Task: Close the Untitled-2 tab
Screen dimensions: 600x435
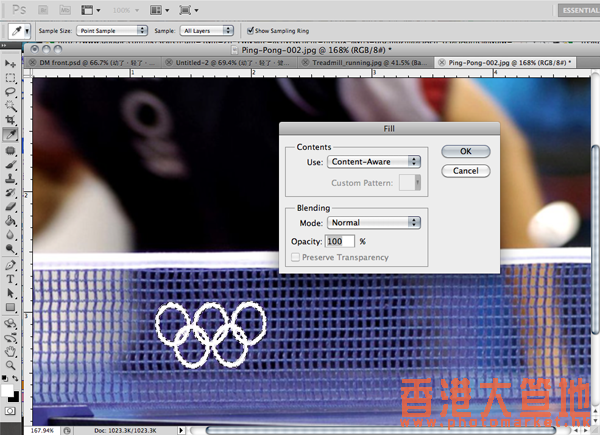Action: [169, 62]
